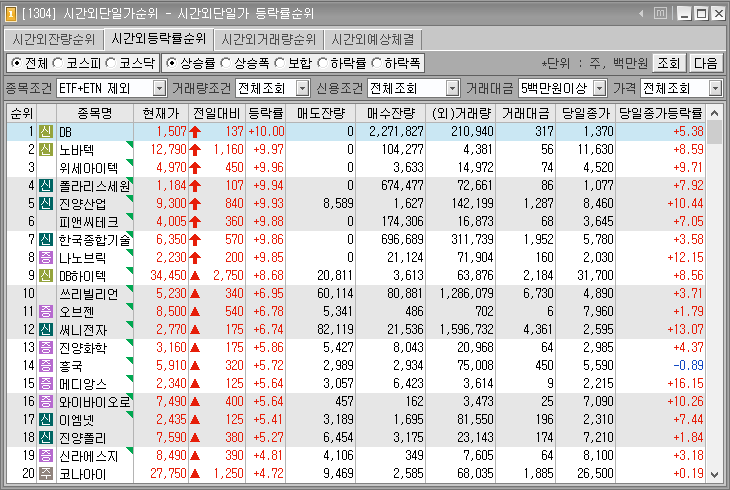Click the vertical scrollbar thumb

point(715,132)
